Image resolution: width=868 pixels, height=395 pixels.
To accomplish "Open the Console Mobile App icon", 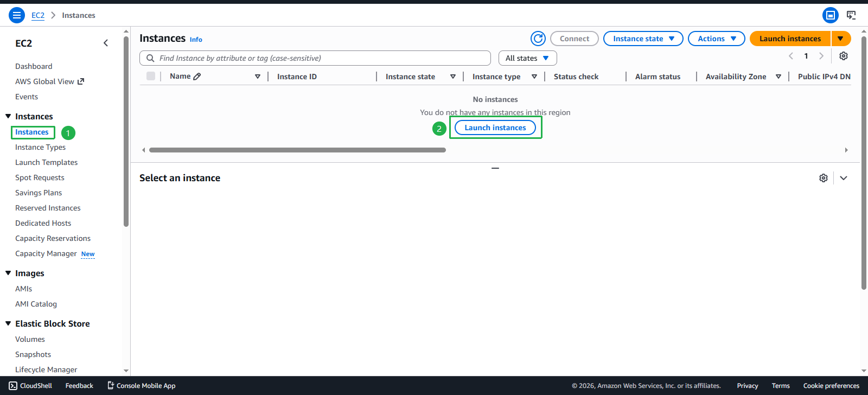I will point(111,386).
